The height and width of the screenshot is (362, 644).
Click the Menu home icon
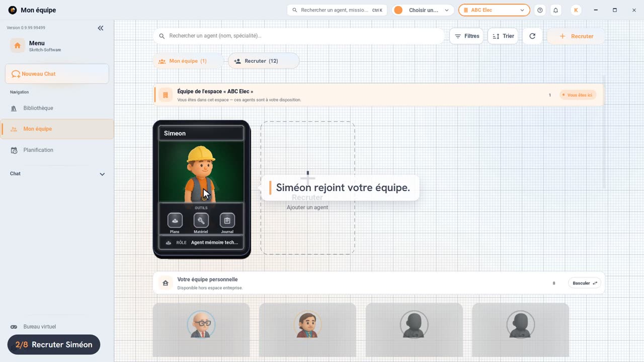(x=18, y=46)
